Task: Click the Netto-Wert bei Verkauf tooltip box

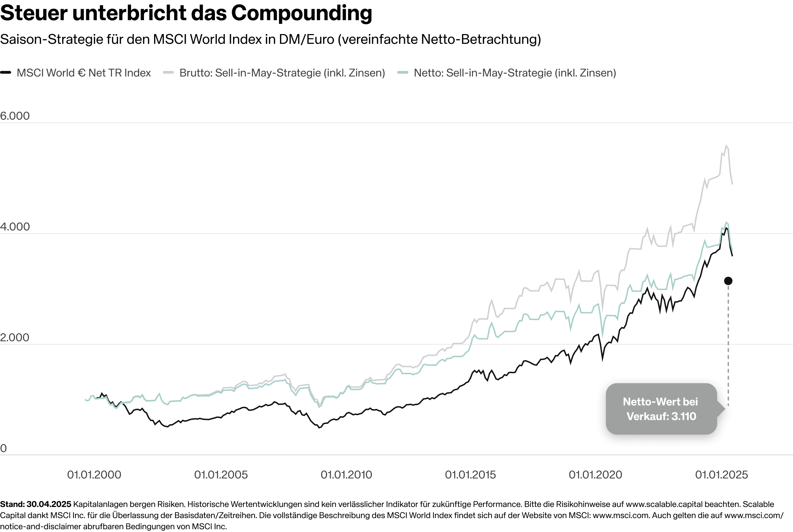Action: 660,409
